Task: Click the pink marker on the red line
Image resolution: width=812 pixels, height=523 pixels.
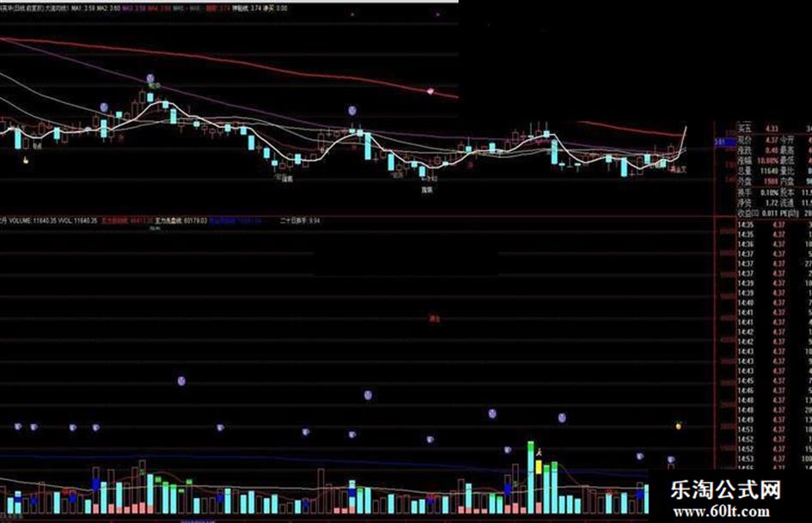Action: coord(430,92)
